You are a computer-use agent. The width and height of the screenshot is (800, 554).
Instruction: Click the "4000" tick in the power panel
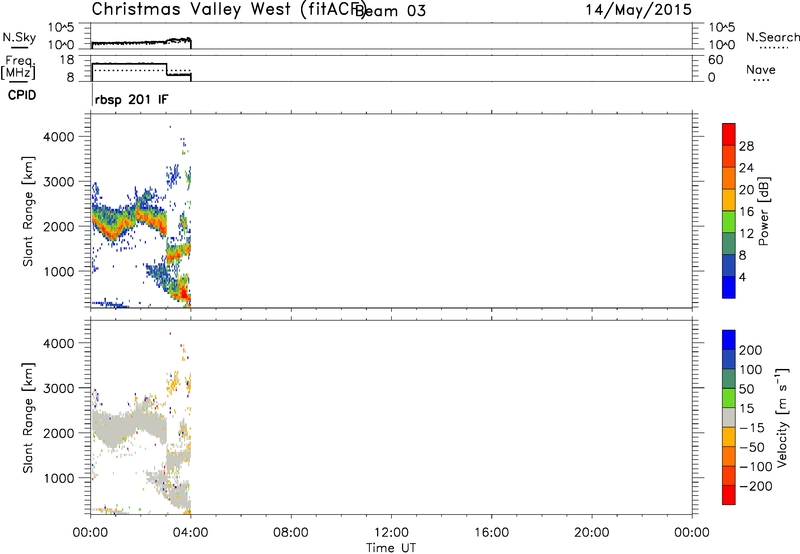59,137
